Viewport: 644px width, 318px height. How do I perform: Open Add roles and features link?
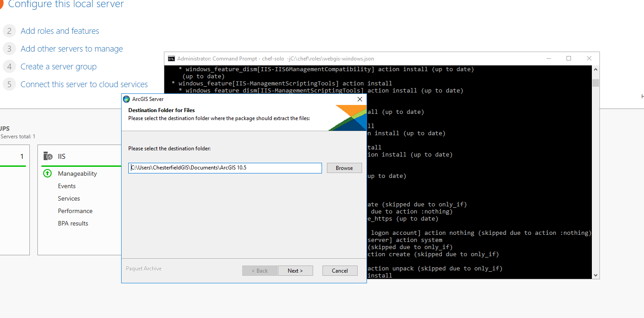click(60, 31)
